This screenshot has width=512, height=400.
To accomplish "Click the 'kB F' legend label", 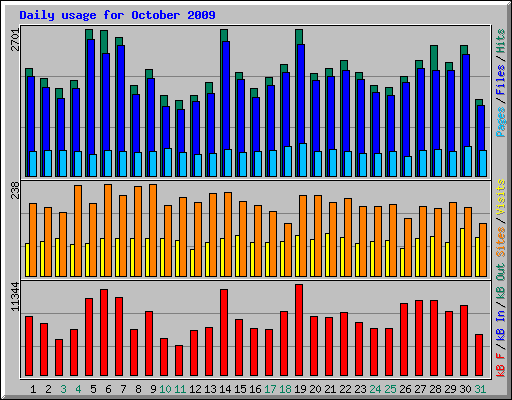I will click(501, 365).
